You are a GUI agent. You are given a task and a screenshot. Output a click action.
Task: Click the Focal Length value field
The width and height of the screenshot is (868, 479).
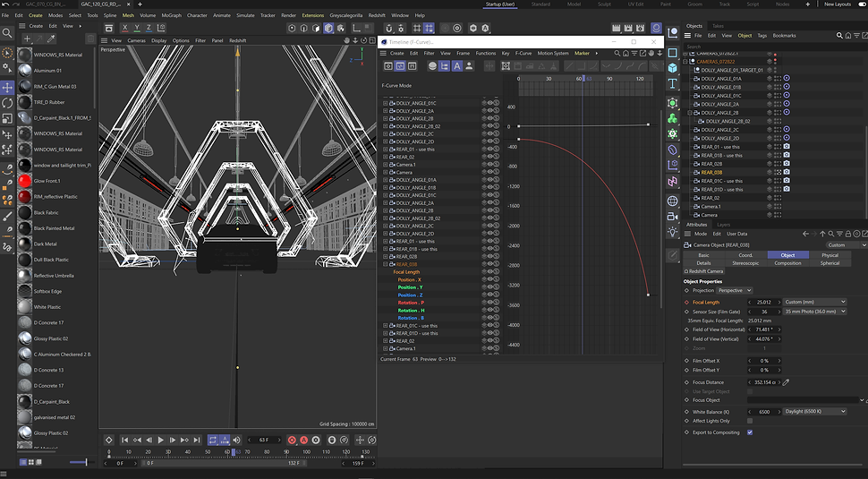[x=762, y=303]
